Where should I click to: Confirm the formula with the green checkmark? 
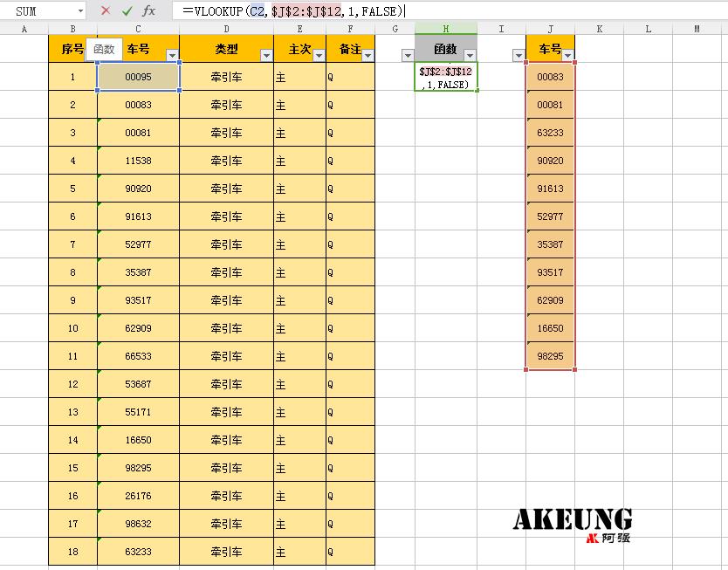pyautogui.click(x=127, y=11)
